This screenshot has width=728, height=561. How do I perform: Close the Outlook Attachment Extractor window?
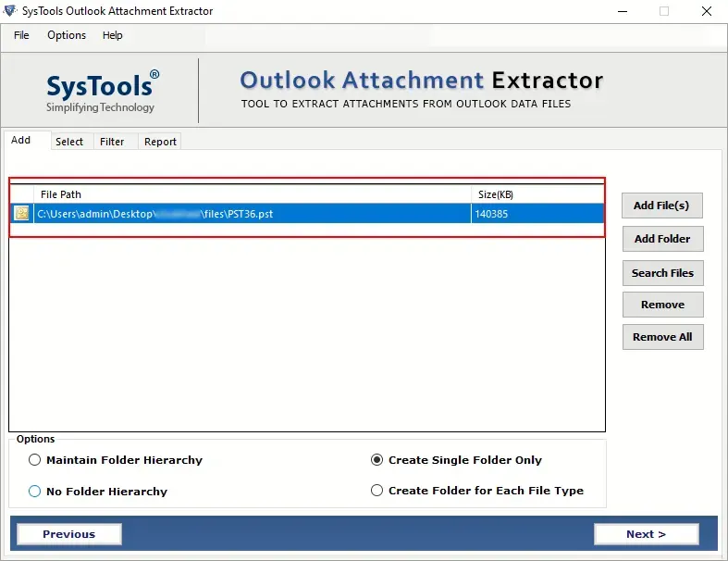[x=707, y=11]
